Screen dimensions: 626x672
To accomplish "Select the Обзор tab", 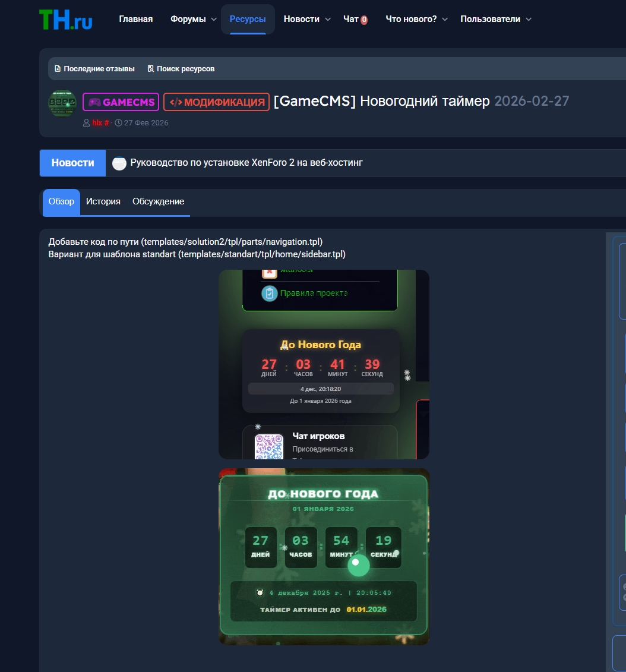I will [61, 201].
